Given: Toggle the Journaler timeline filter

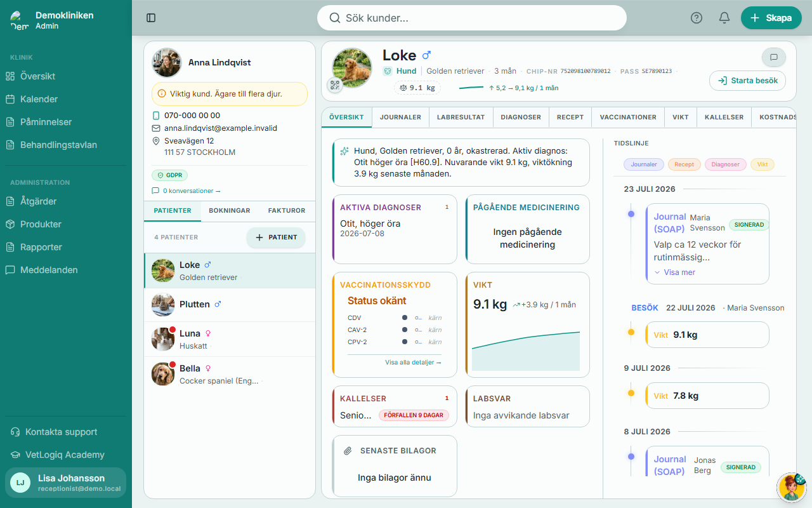Looking at the screenshot, I should pos(644,164).
